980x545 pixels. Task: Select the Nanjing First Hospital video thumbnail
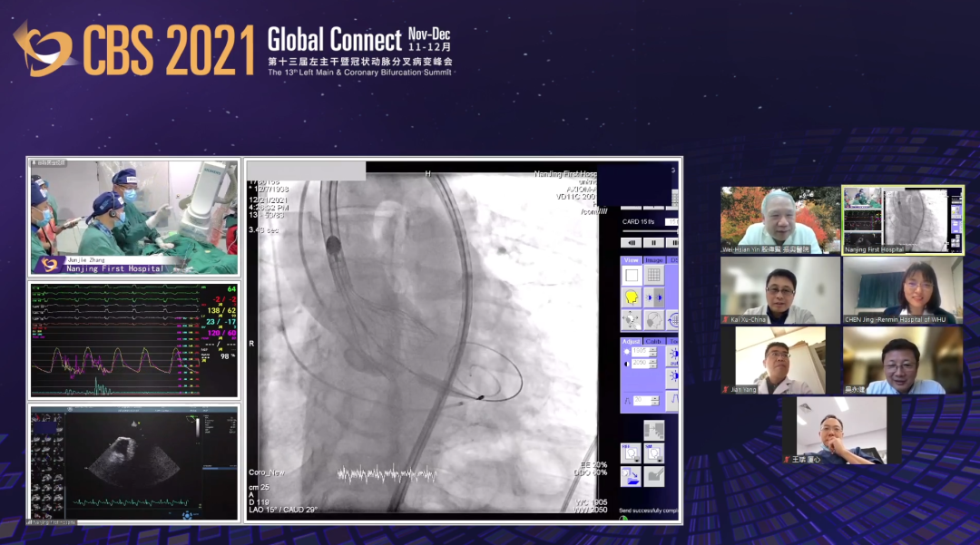(x=902, y=220)
